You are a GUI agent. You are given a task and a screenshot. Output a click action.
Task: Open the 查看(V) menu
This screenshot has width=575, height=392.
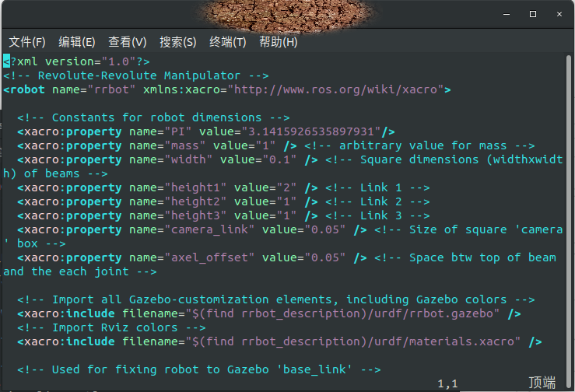pyautogui.click(x=128, y=42)
